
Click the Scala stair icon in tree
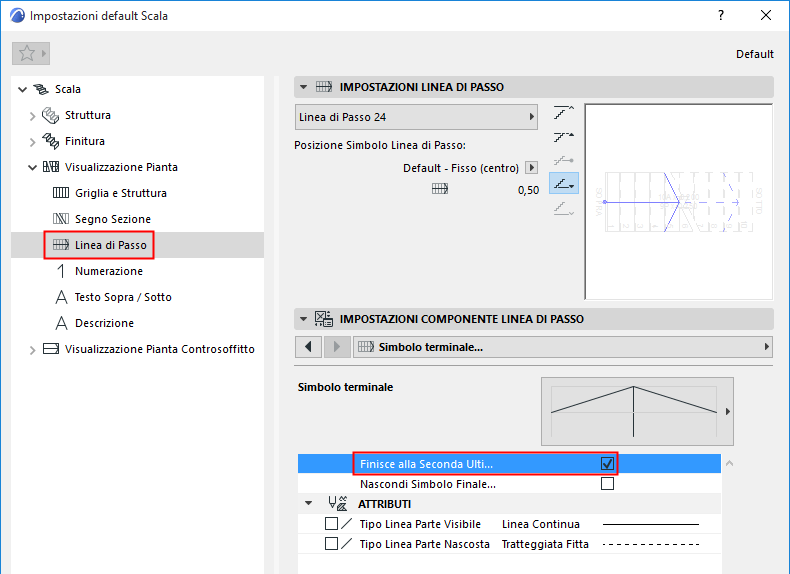(41, 89)
